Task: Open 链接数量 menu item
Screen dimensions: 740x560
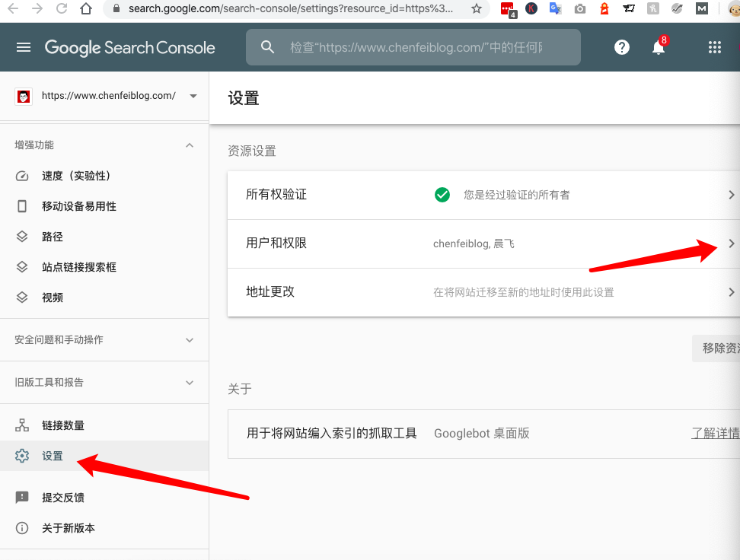Action: (x=104, y=425)
